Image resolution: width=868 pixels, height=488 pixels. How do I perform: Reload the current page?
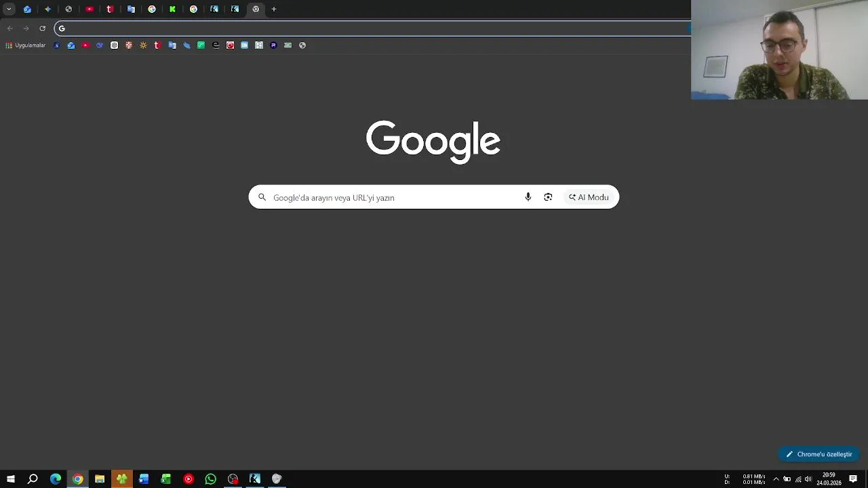click(x=42, y=28)
